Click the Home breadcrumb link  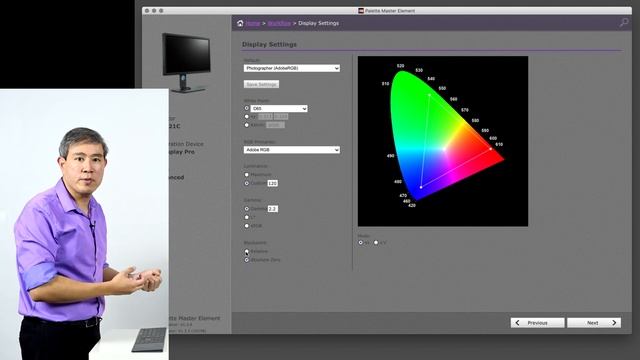pos(253,23)
